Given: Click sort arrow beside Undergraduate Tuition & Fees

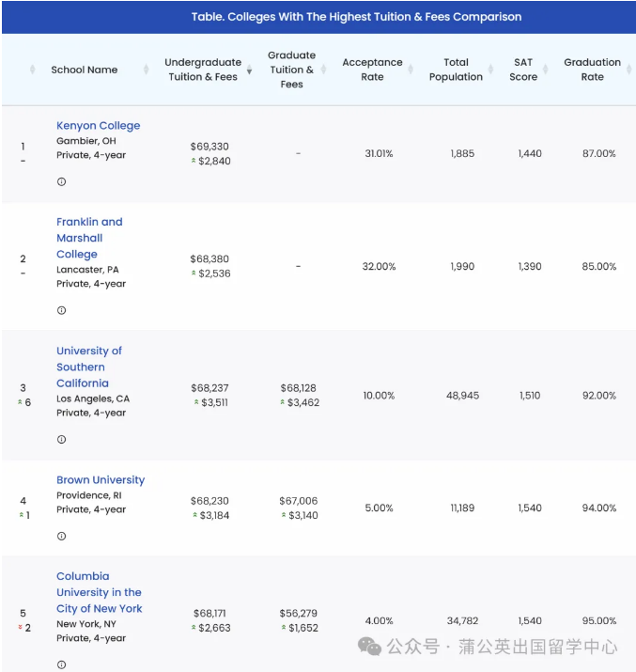Looking at the screenshot, I should pyautogui.click(x=249, y=70).
